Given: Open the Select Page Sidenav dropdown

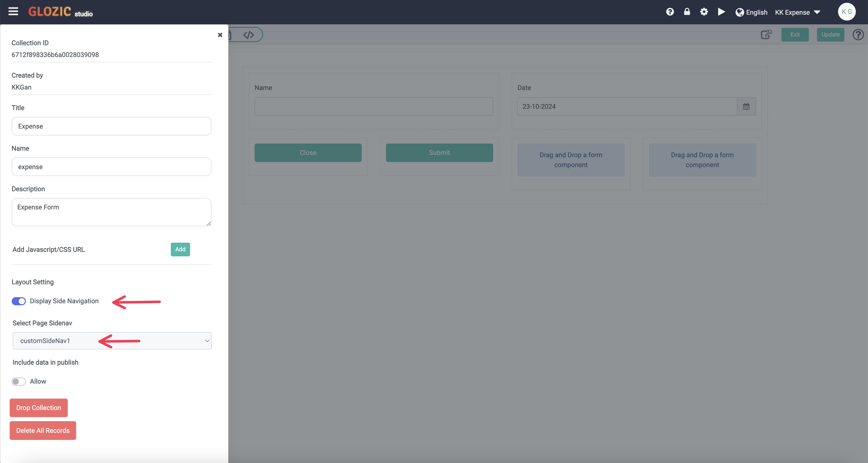Looking at the screenshot, I should (112, 341).
